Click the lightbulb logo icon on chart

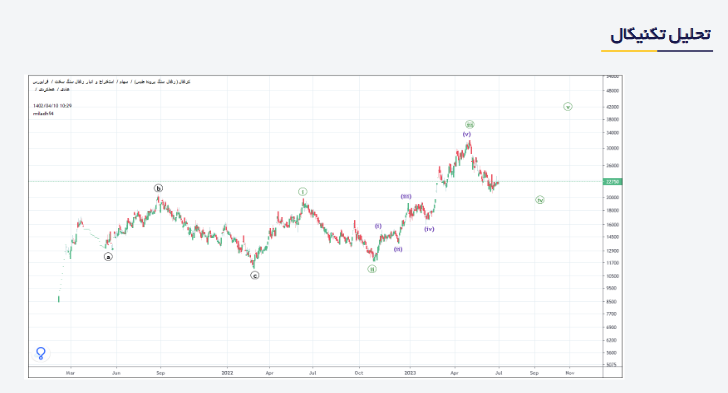(41, 354)
